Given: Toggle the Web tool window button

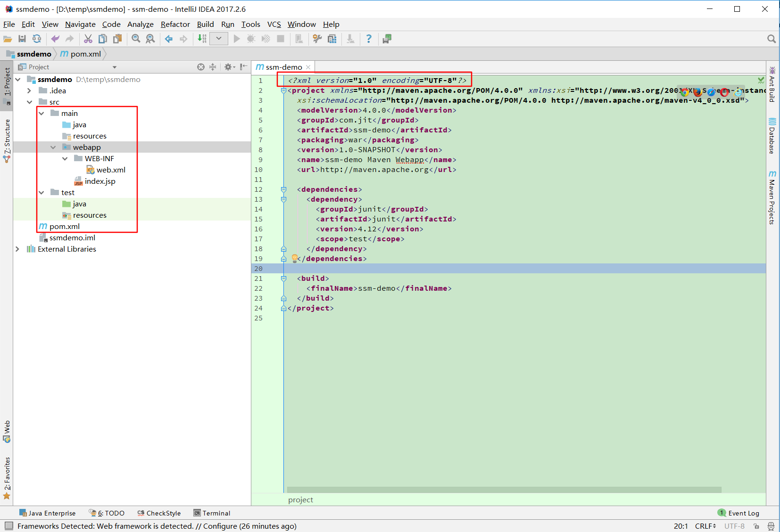Looking at the screenshot, I should coord(7,432).
